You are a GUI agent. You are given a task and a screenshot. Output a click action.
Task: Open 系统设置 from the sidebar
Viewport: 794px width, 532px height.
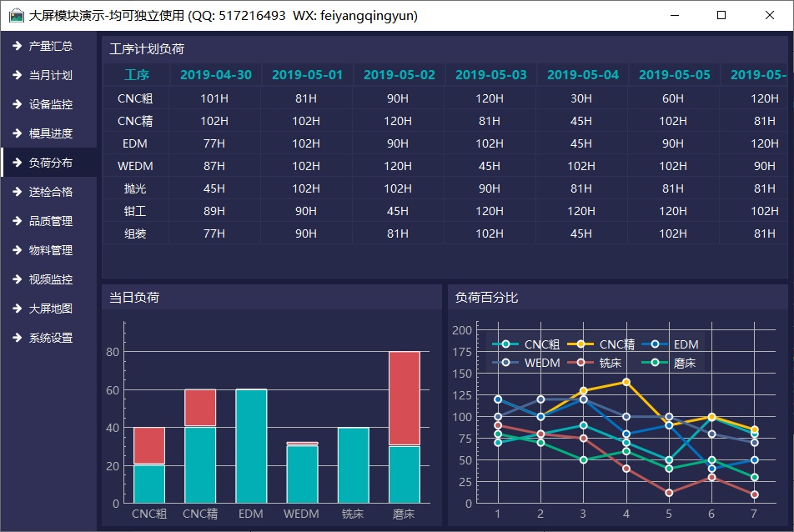[x=50, y=338]
